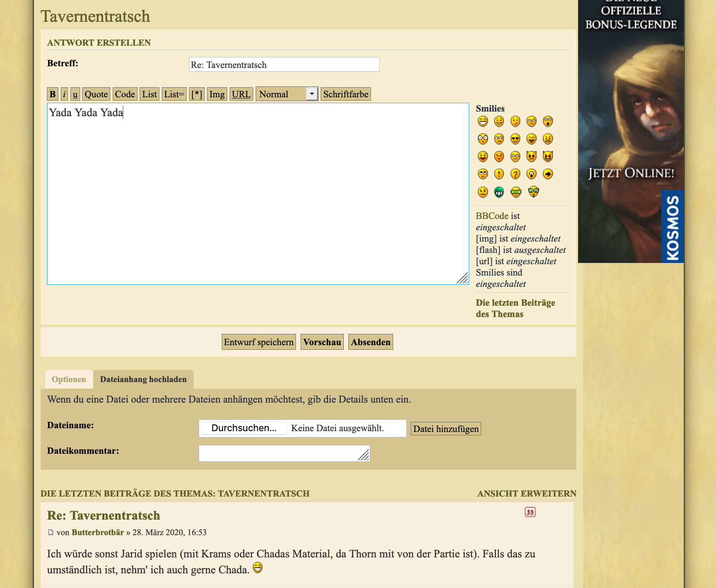Insert the sunglasses cool smiley

(x=515, y=139)
